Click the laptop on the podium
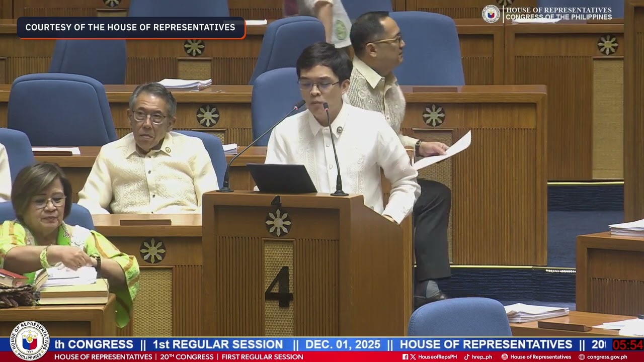 (282, 178)
